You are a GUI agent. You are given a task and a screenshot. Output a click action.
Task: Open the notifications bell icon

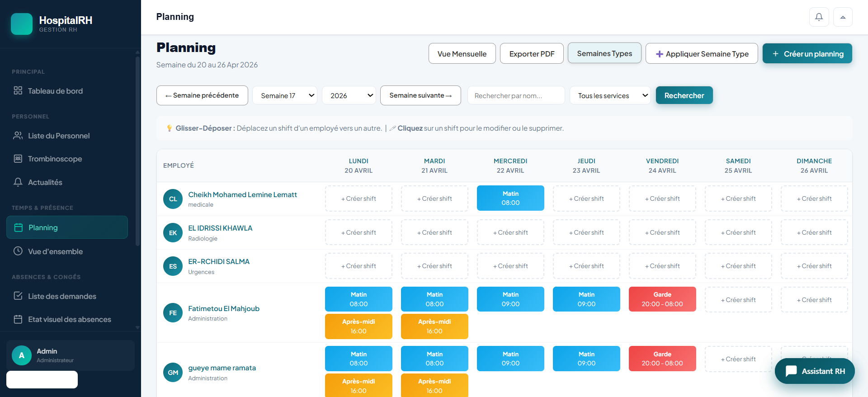(x=819, y=17)
